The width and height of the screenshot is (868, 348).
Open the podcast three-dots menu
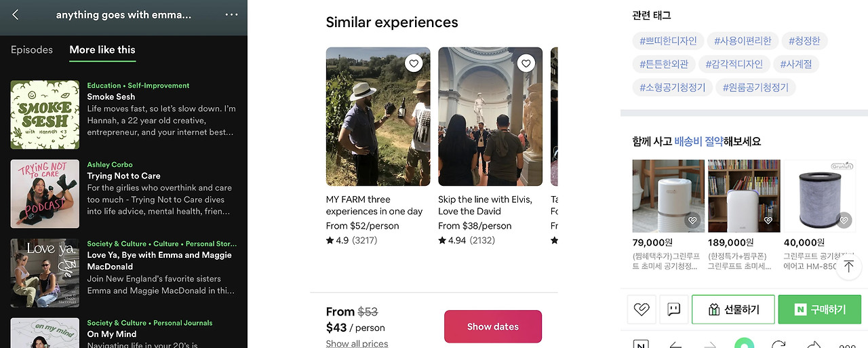point(231,14)
